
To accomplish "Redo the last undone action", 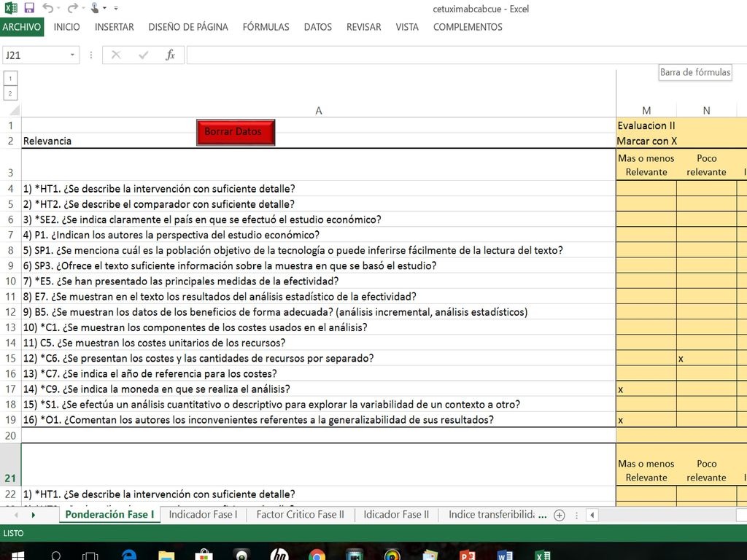I will pyautogui.click(x=72, y=8).
